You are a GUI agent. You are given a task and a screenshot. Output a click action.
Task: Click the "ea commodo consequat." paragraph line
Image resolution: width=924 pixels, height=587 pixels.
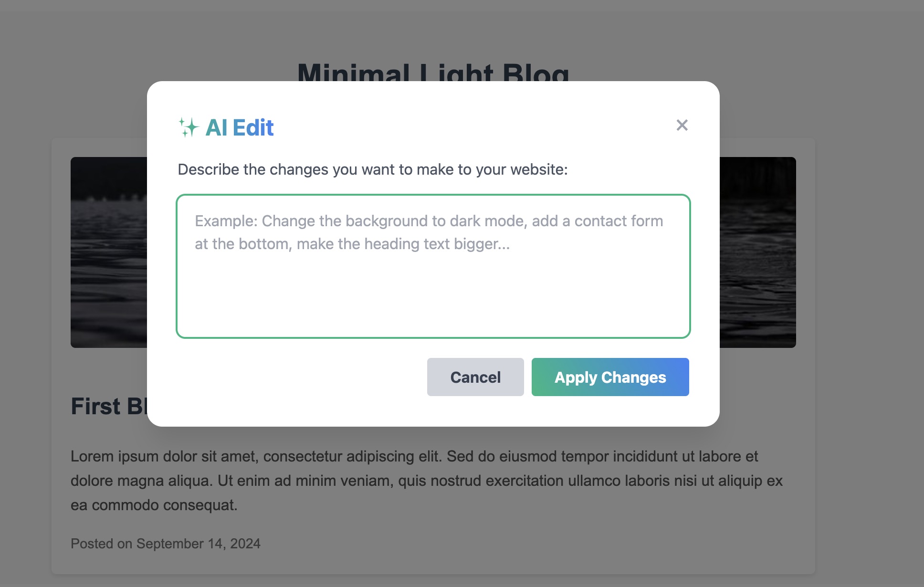click(x=154, y=505)
